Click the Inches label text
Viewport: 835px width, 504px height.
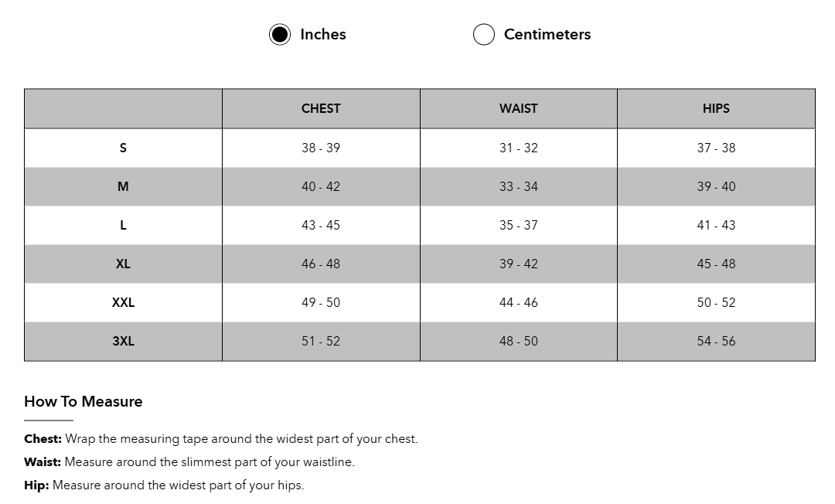pyautogui.click(x=322, y=35)
